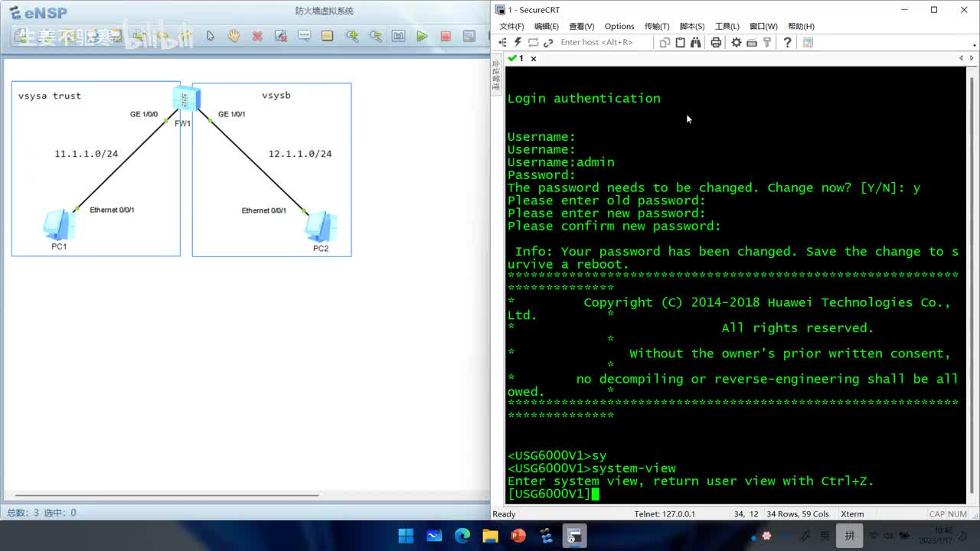980x551 pixels.
Task: Click the vsysa trust label
Action: click(x=50, y=96)
